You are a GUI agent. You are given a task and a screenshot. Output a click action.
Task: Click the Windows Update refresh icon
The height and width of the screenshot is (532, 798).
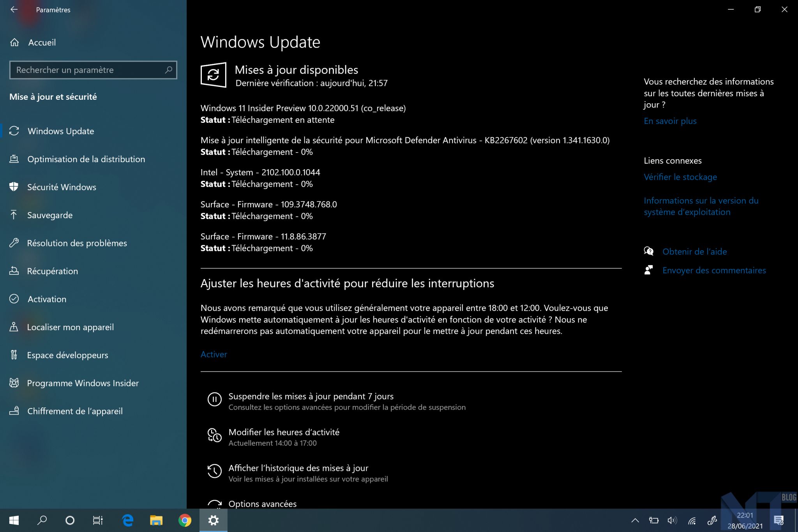pos(213,75)
